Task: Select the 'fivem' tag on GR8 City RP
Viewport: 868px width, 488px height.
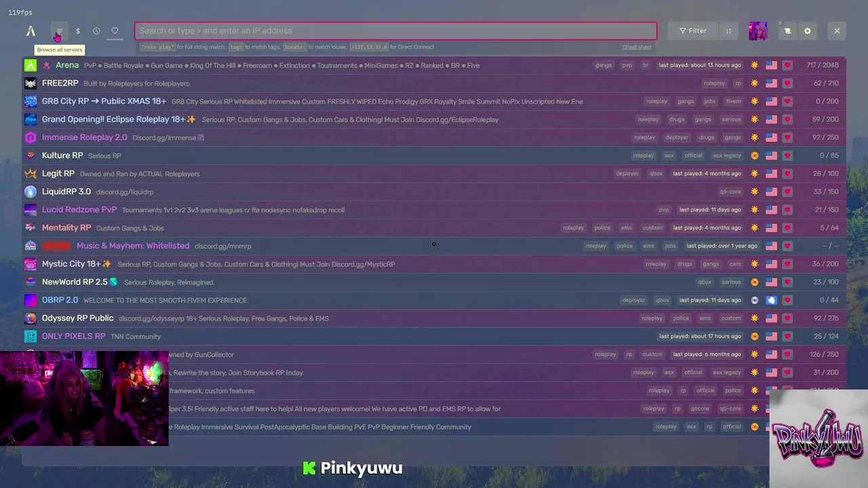Action: 733,102
